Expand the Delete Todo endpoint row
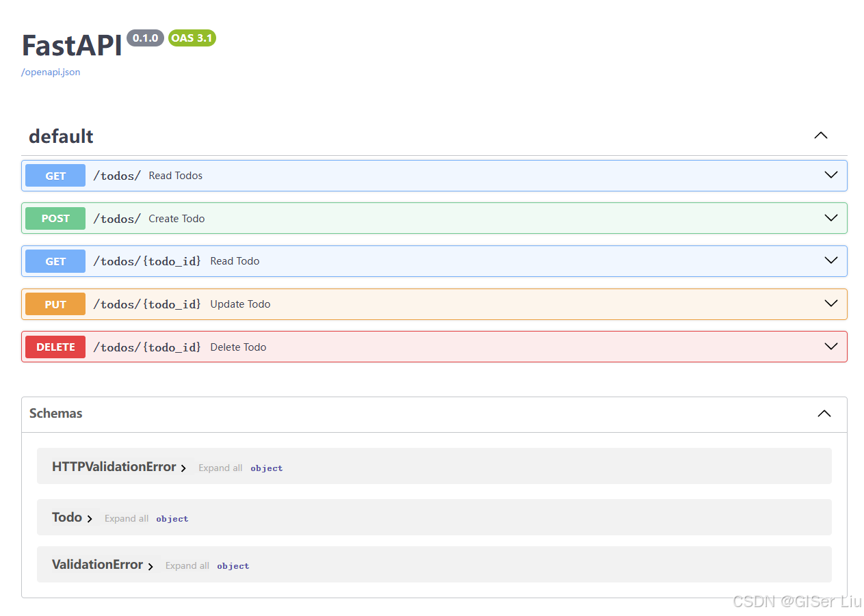 click(x=830, y=347)
